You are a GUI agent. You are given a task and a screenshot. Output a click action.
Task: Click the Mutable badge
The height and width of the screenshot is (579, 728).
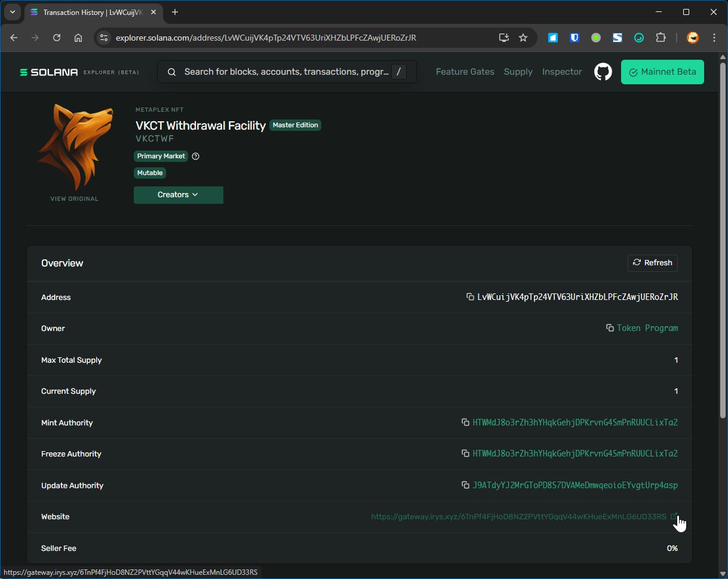pyautogui.click(x=150, y=173)
